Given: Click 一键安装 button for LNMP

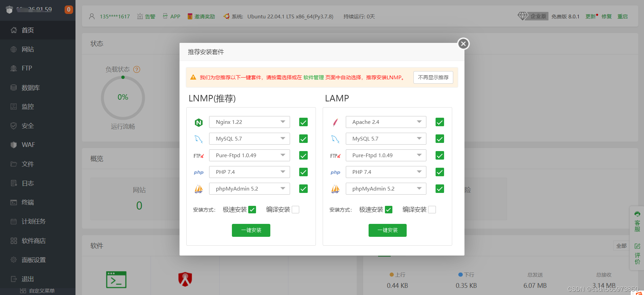Looking at the screenshot, I should tap(251, 230).
